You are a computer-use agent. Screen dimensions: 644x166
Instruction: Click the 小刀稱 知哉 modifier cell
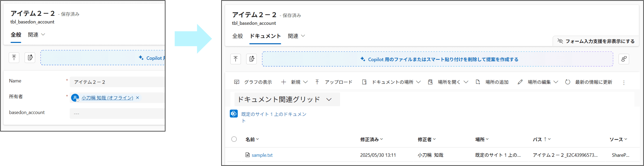[431, 155]
